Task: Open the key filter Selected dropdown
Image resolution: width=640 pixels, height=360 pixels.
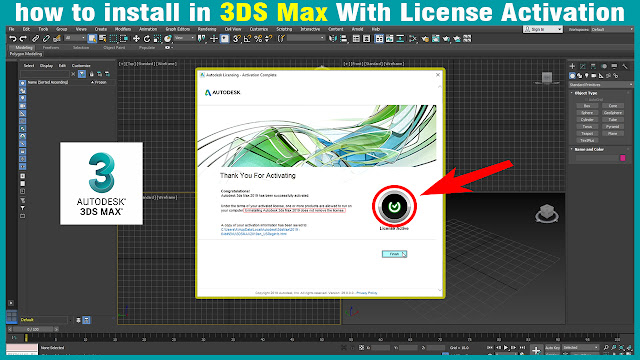Action: coord(580,347)
